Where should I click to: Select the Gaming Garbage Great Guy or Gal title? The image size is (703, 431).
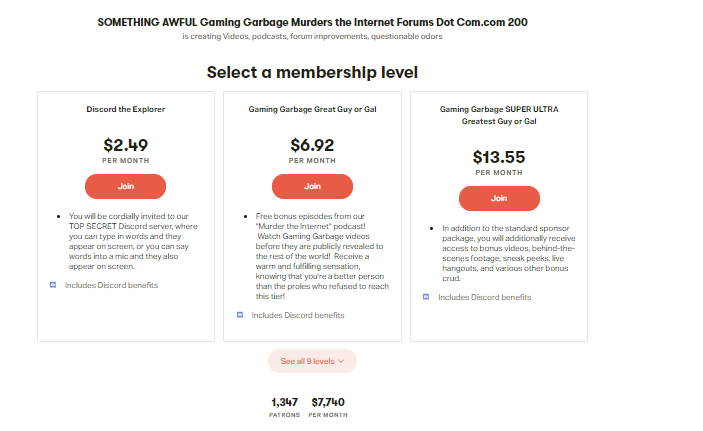pos(312,109)
